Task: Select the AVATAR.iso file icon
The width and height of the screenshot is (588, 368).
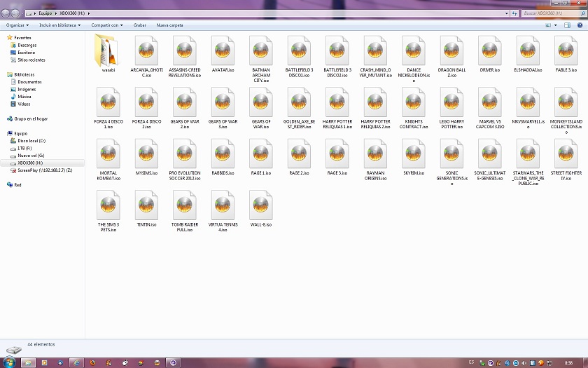Action: coord(223,51)
